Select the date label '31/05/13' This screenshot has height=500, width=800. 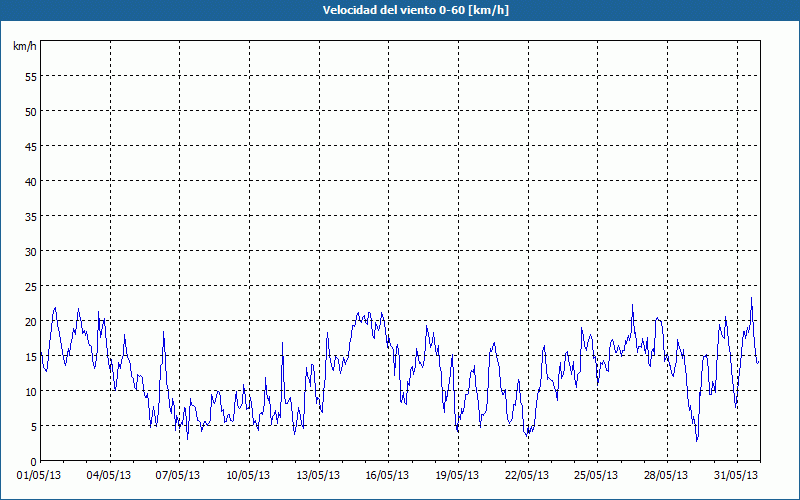pos(736,475)
